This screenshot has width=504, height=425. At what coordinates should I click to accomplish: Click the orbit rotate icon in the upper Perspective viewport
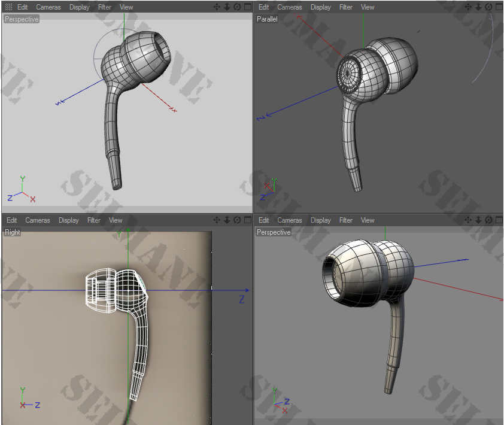237,7
